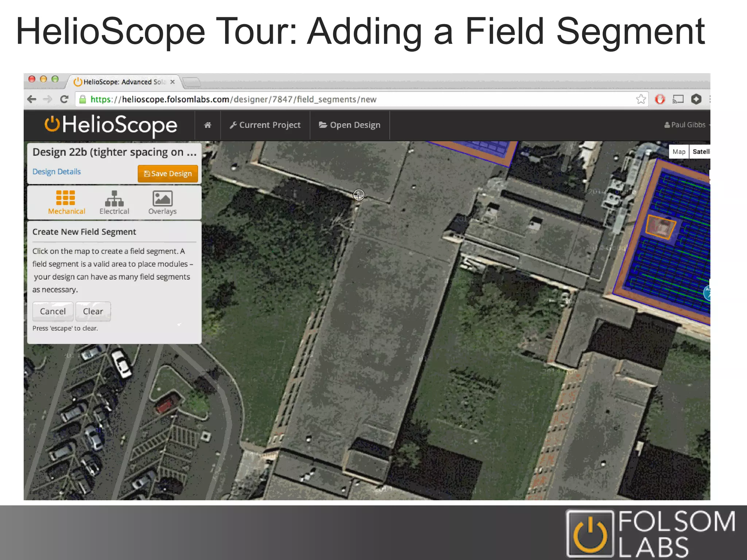Viewport: 747px width, 560px height.
Task: Open the cast screen extension icon
Action: click(x=678, y=99)
